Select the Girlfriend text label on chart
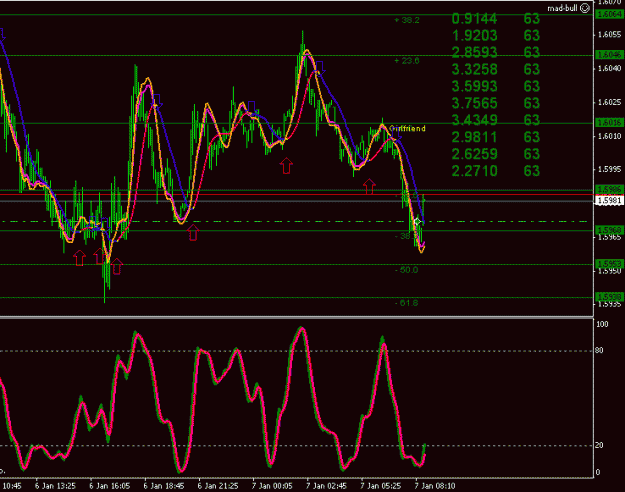The width and height of the screenshot is (625, 492). pos(407,128)
